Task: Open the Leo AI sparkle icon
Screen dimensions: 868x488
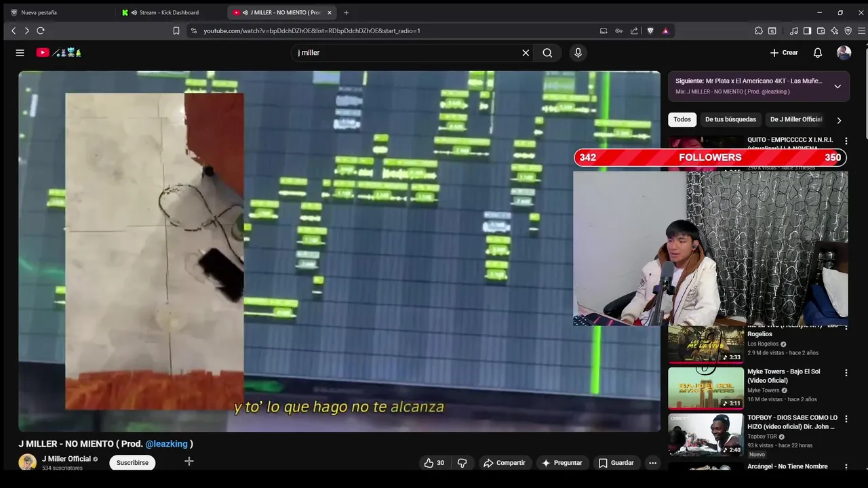Action: pyautogui.click(x=834, y=30)
